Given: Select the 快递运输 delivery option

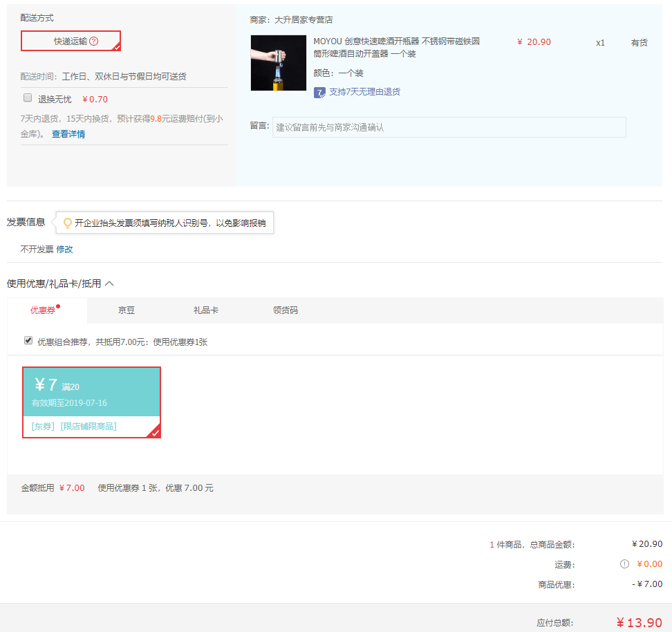Looking at the screenshot, I should [71, 41].
